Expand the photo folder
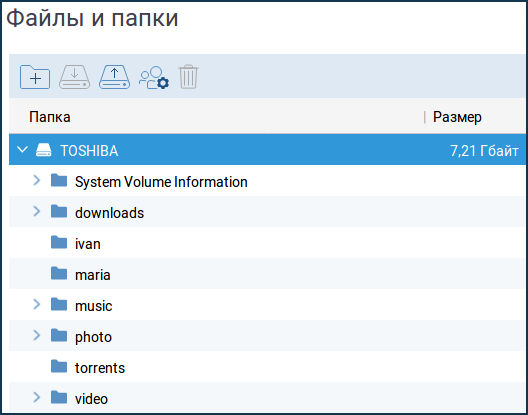 click(37, 336)
